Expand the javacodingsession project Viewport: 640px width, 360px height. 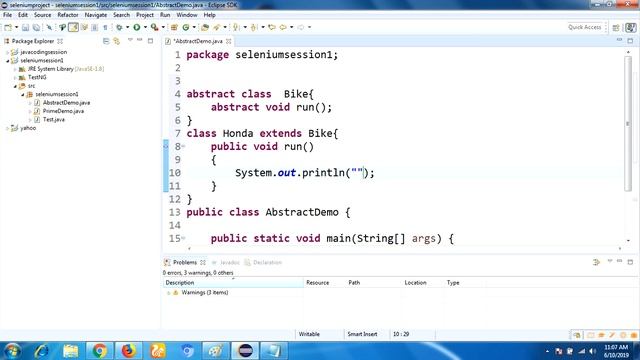tap(7, 52)
